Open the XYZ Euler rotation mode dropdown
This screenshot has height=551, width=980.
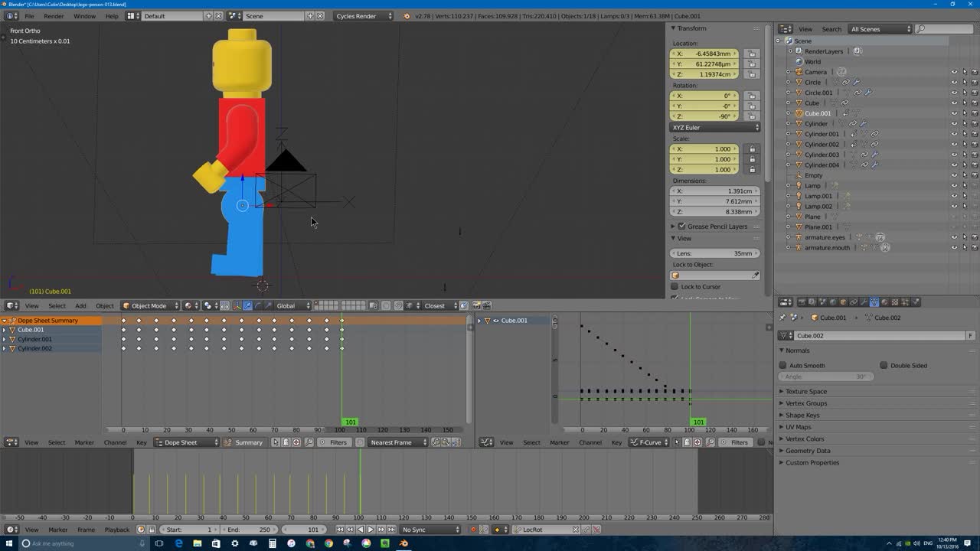pos(715,127)
